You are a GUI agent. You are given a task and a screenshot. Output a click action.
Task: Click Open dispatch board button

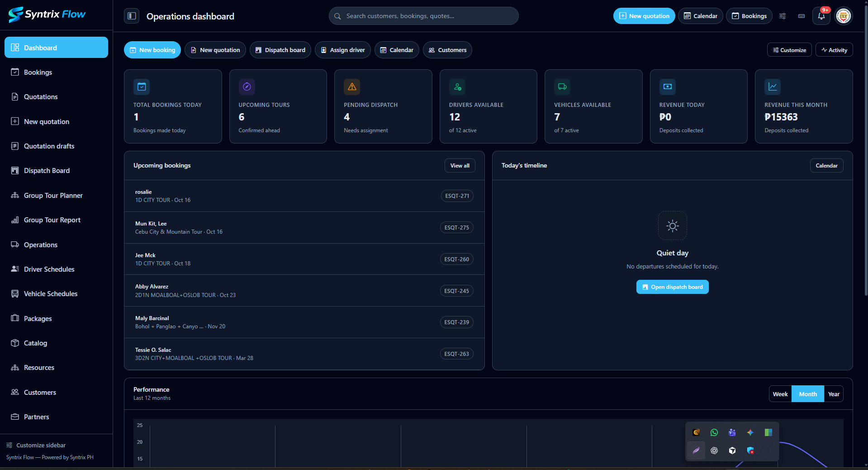tap(673, 287)
